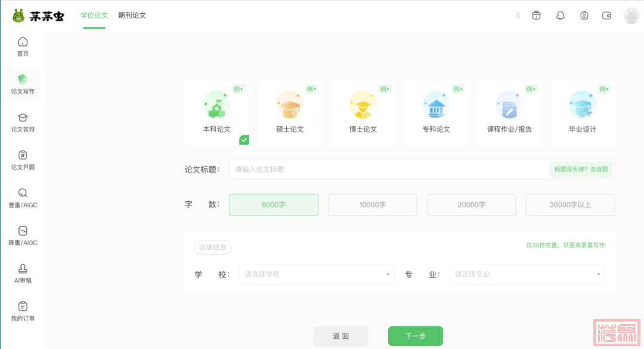Open 降重/AIGC tool in sidebar
644x349 pixels.
(x=23, y=236)
